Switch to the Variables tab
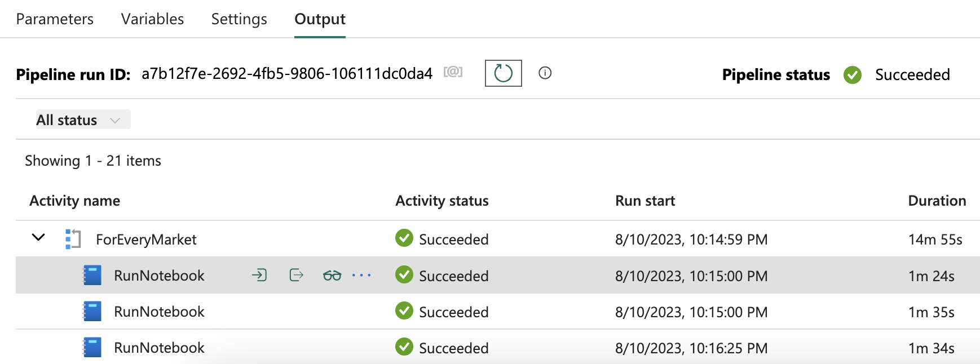 click(x=152, y=19)
